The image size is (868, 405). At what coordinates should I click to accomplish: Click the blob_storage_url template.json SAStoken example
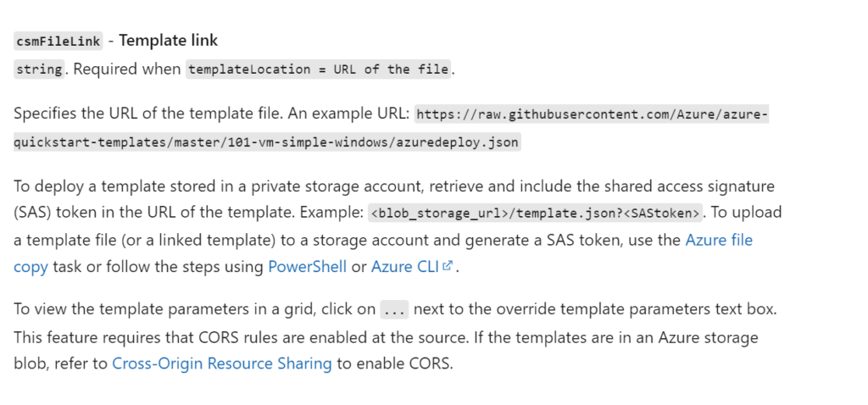coord(536,213)
